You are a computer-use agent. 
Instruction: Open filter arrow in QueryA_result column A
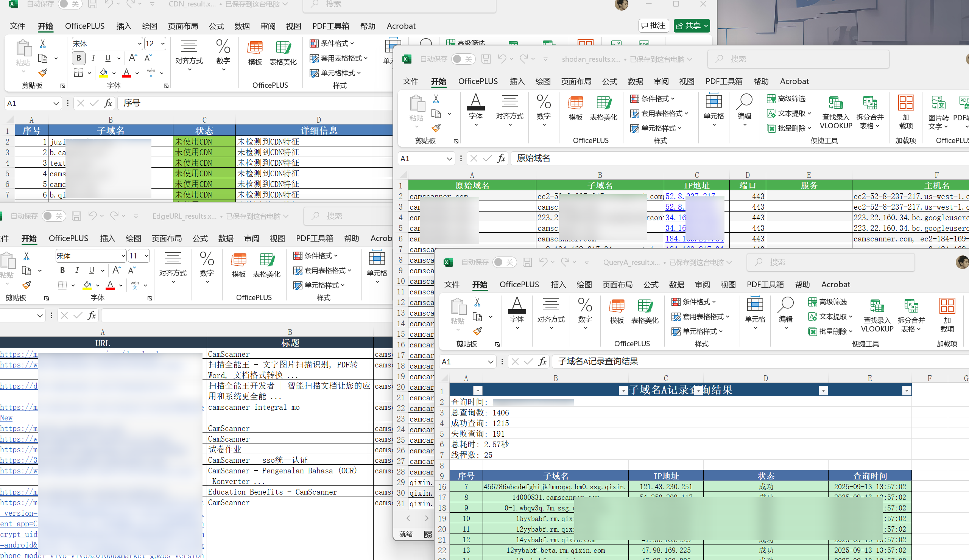coord(478,391)
